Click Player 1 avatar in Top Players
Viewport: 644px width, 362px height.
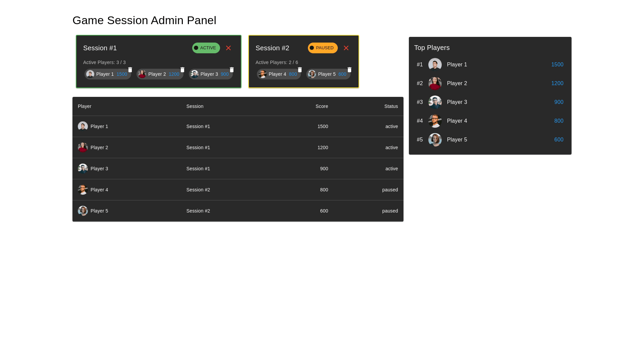point(435,65)
